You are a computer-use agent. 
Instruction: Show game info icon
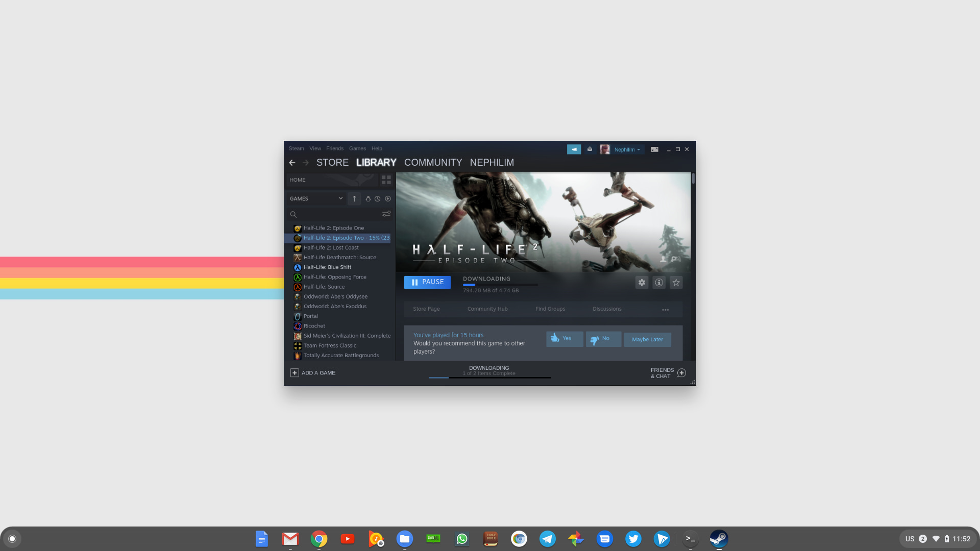coord(659,282)
